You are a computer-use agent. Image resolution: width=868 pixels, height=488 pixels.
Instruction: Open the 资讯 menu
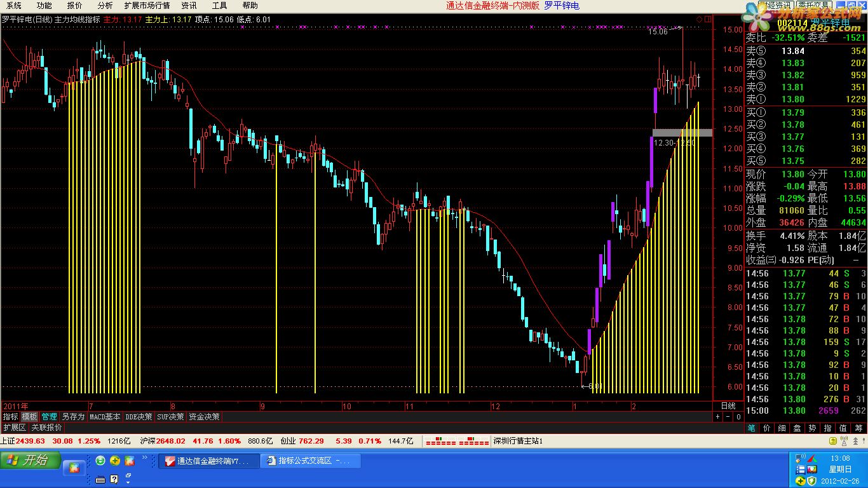click(x=189, y=6)
